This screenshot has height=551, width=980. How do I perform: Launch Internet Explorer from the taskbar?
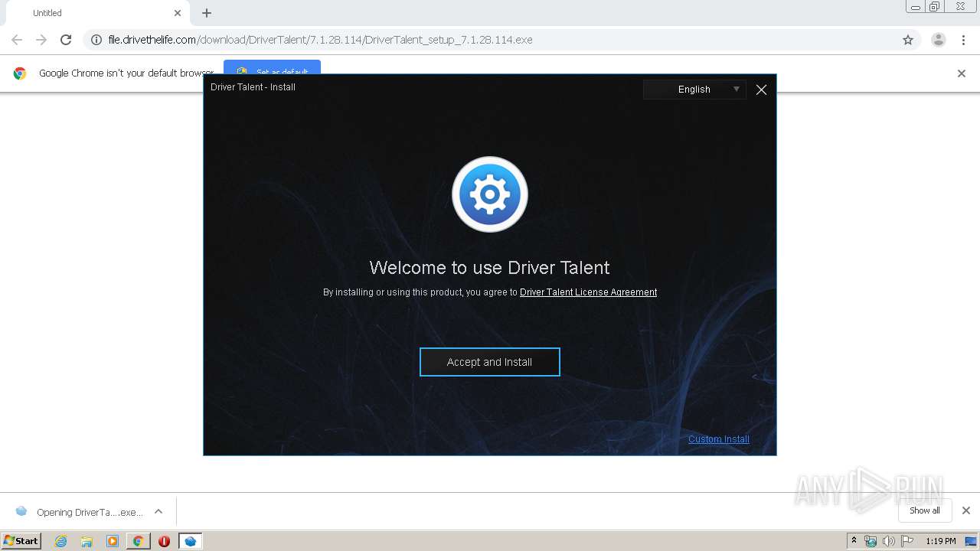(x=61, y=541)
